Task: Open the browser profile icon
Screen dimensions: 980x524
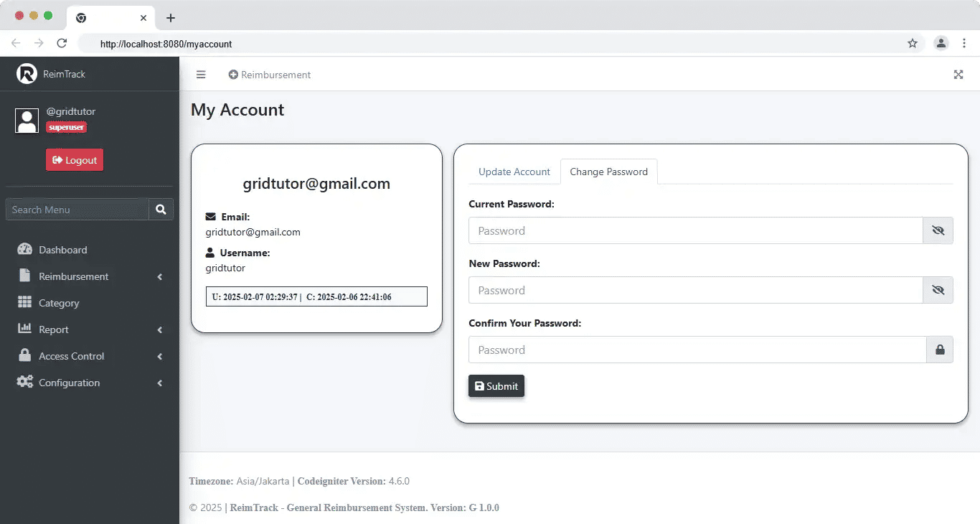Action: click(941, 43)
